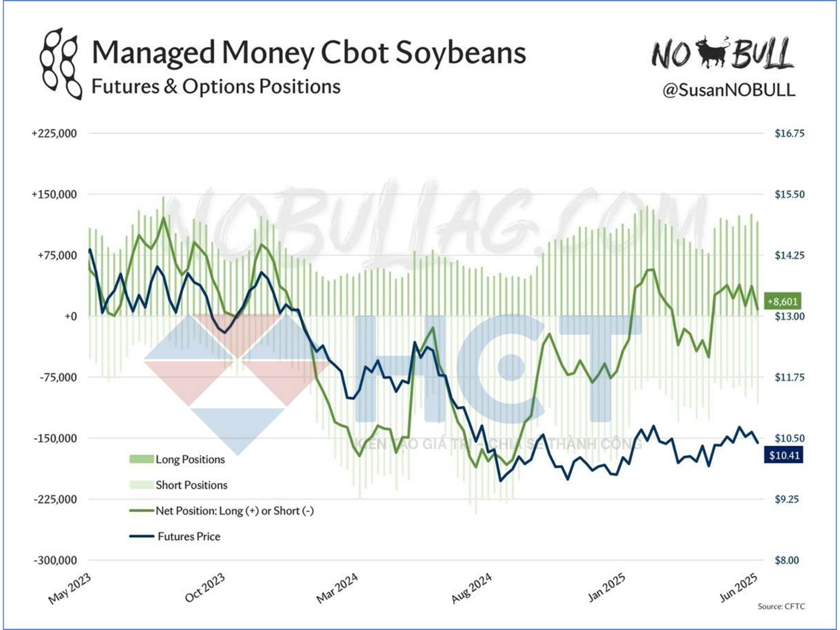Click the Short Positions legend color swatch
Screen dimensions: 840x630
[141, 485]
